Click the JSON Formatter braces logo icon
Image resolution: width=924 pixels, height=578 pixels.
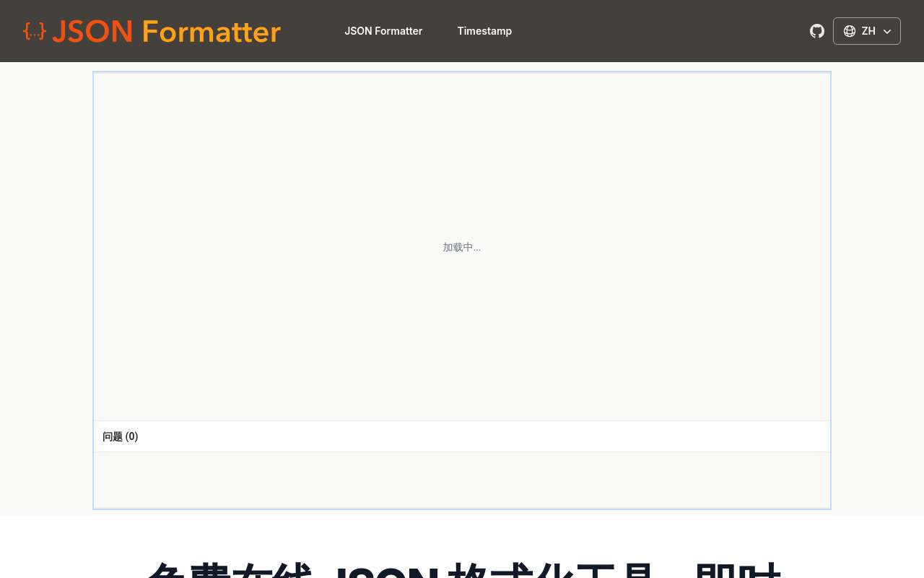[35, 31]
